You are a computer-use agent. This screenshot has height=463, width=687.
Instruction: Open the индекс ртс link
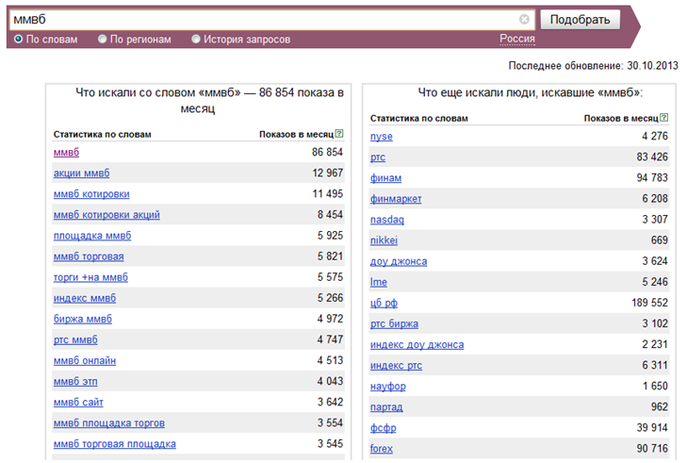[396, 365]
